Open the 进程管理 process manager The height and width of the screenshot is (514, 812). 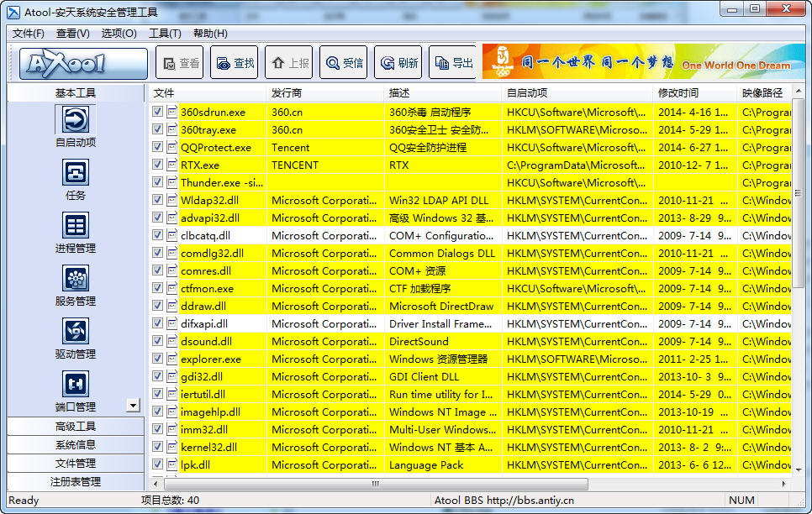[x=76, y=233]
